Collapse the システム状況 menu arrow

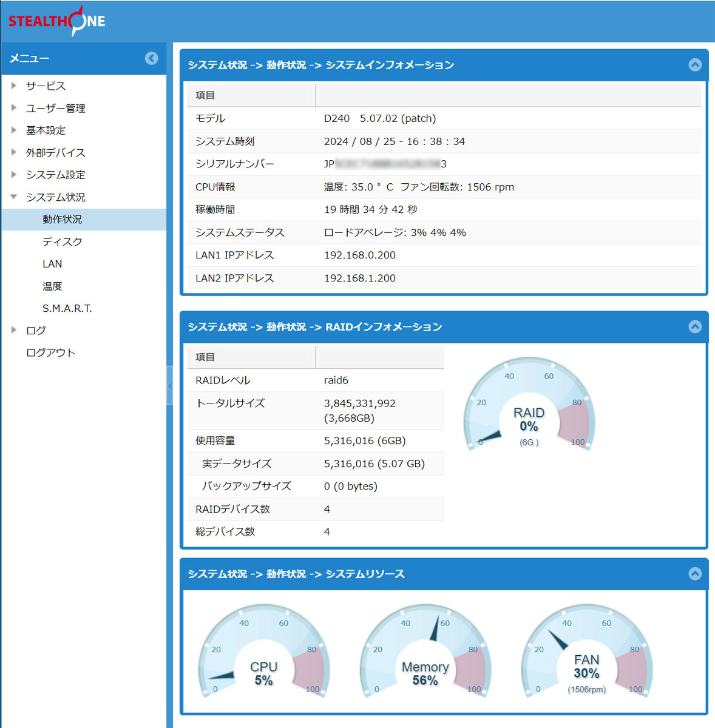click(14, 197)
